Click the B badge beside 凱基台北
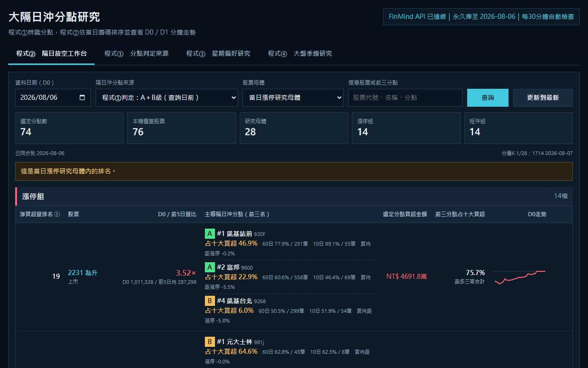Screen dimensions: 588x368 [209, 301]
